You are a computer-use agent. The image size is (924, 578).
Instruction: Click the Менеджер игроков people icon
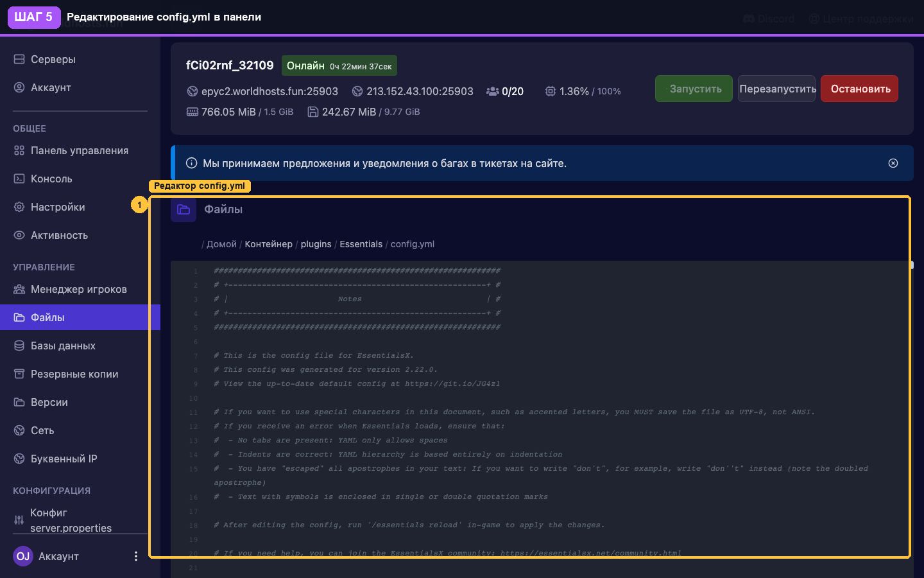[x=19, y=289]
